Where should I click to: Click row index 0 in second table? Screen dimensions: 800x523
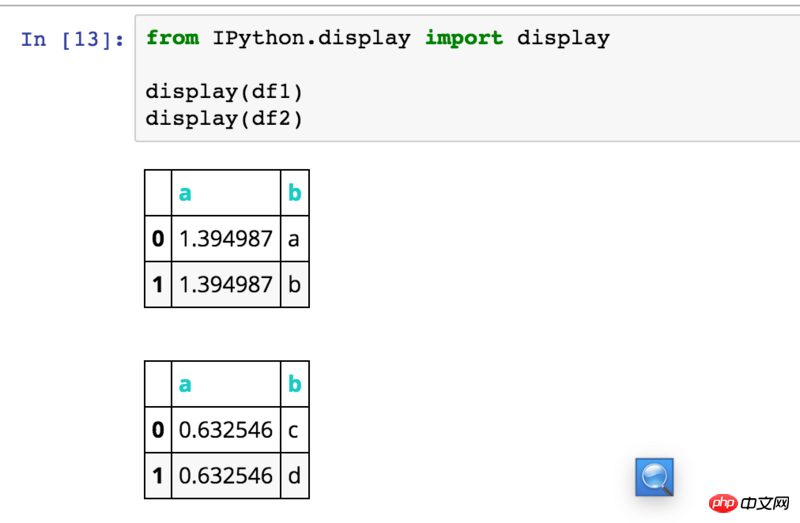pos(158,430)
